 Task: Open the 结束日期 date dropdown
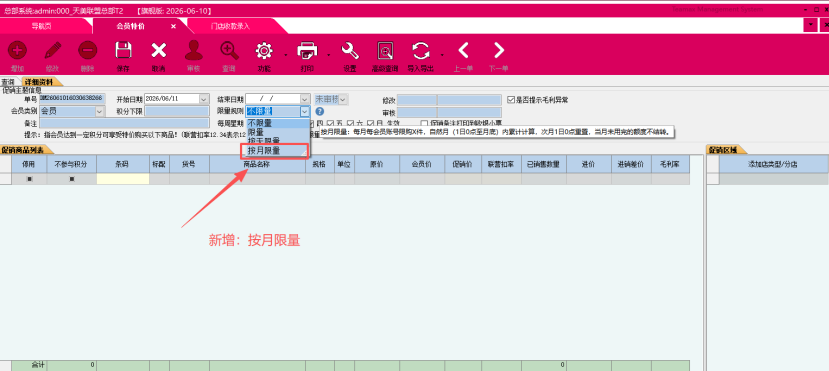[x=305, y=99]
